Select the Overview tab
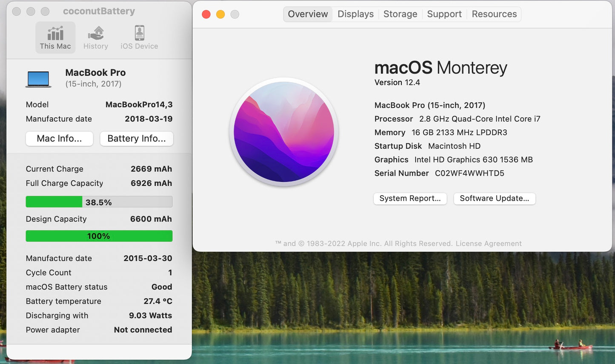The height and width of the screenshot is (364, 615). (307, 14)
